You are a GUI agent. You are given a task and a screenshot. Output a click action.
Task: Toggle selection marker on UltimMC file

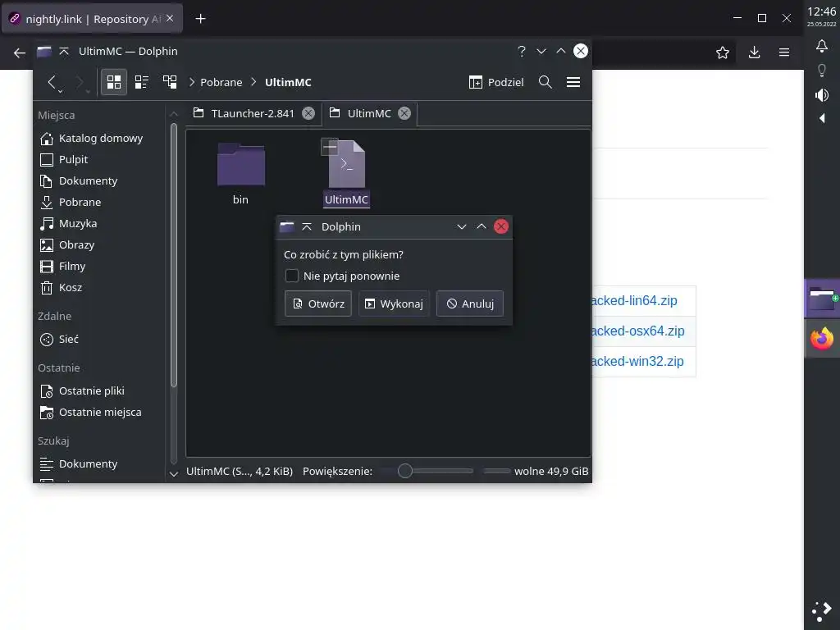330,146
